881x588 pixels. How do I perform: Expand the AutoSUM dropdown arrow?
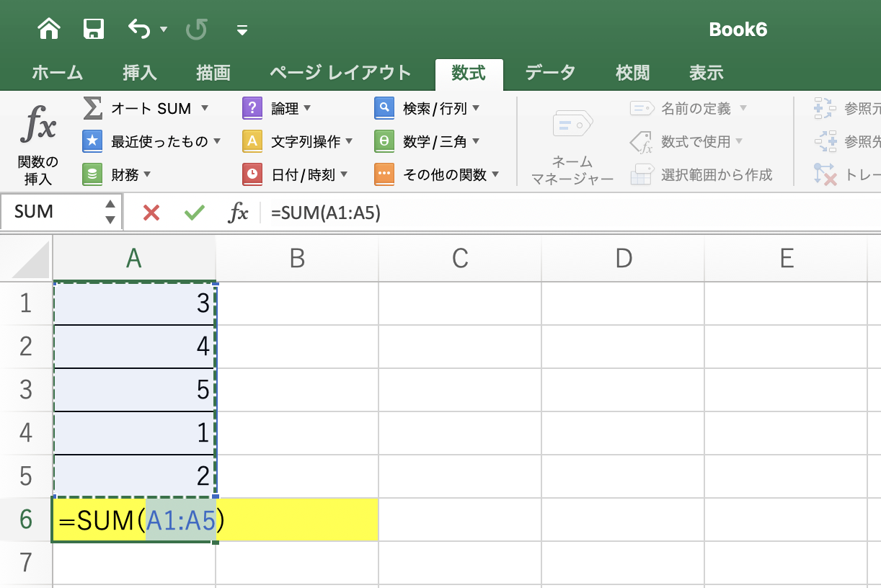point(205,108)
